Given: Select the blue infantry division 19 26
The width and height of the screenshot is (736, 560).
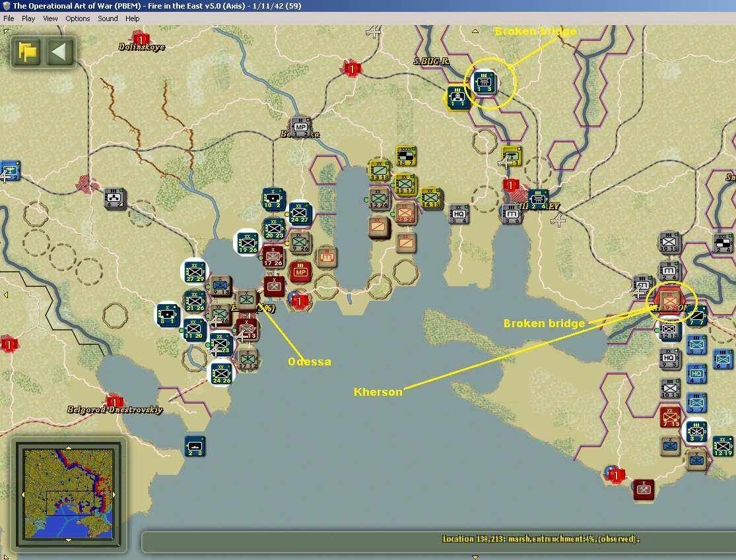Looking at the screenshot, I should click(x=248, y=243).
